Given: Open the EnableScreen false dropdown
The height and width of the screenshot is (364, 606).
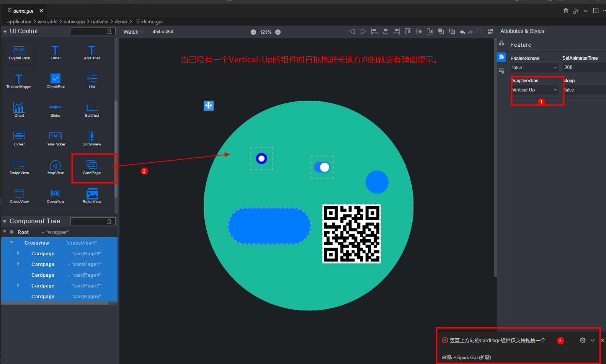Looking at the screenshot, I should [534, 68].
